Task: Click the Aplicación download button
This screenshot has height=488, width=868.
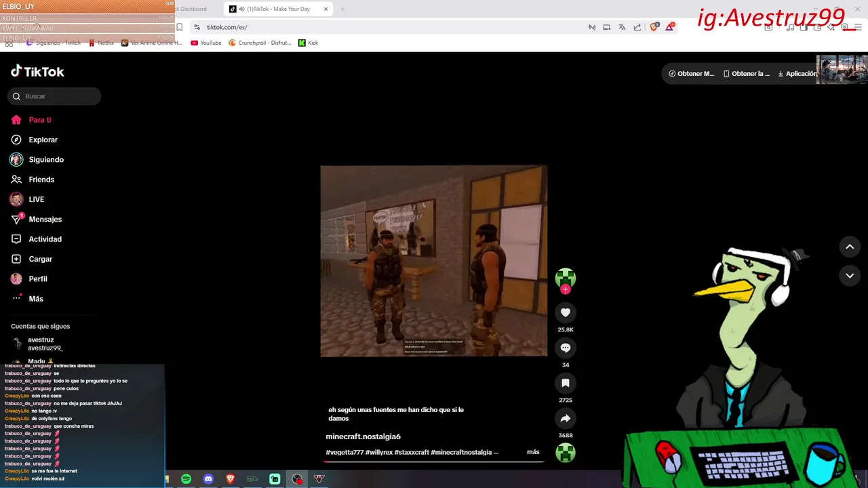Action: pos(797,74)
